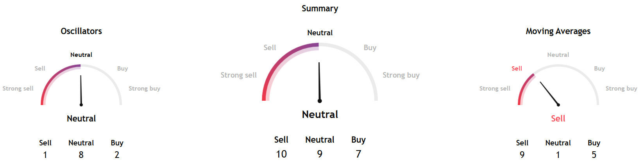The width and height of the screenshot is (644, 165).
Task: Click the Moving Averages Sell count of 9
Action: coord(522,155)
